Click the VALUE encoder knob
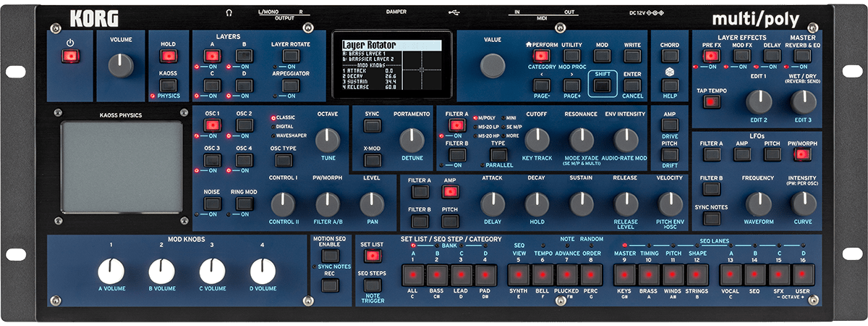This screenshot has height=326, width=868. pos(492,64)
